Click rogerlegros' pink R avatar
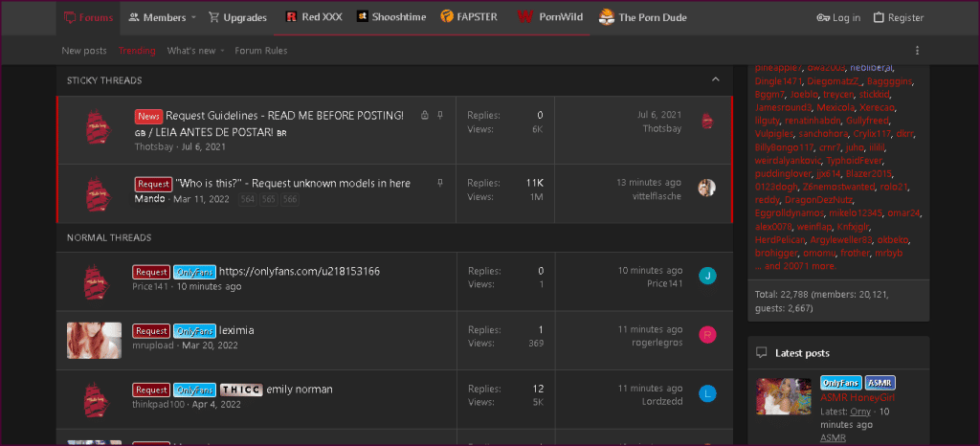Image resolution: width=980 pixels, height=446 pixels. point(707,335)
